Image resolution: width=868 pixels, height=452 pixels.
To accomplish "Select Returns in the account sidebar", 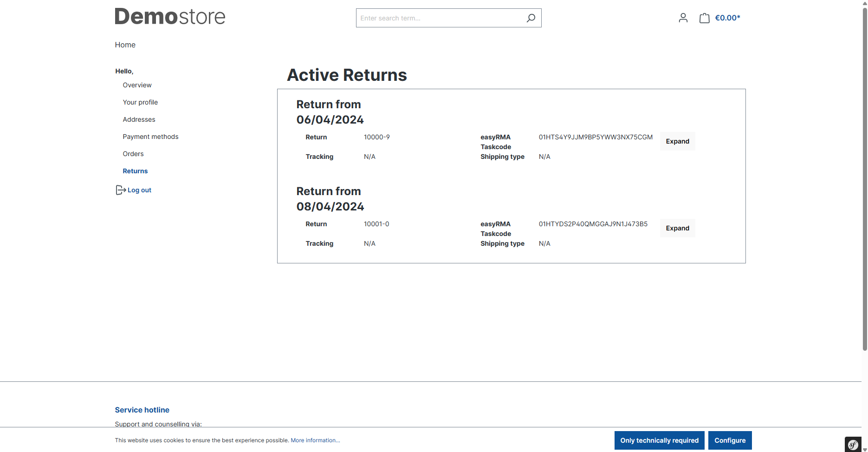I will click(x=135, y=171).
